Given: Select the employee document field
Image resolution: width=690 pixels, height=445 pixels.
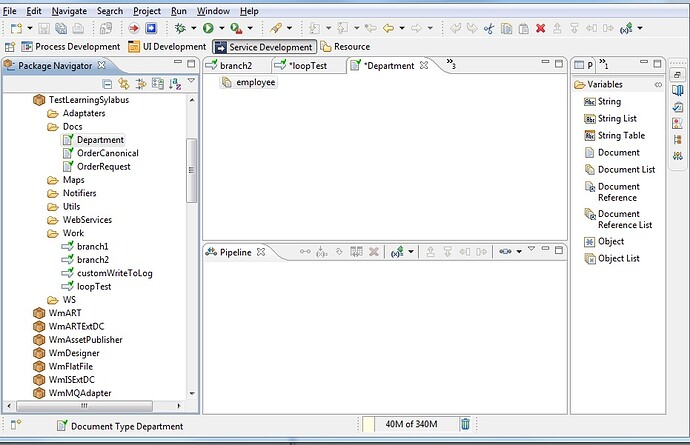Looking at the screenshot, I should [249, 82].
